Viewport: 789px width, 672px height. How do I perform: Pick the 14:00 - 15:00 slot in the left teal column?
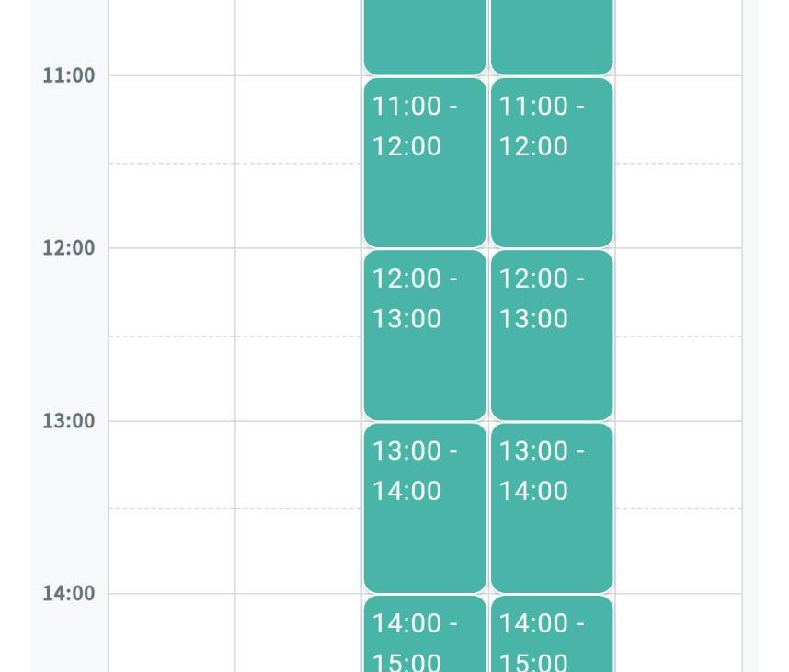click(x=425, y=633)
